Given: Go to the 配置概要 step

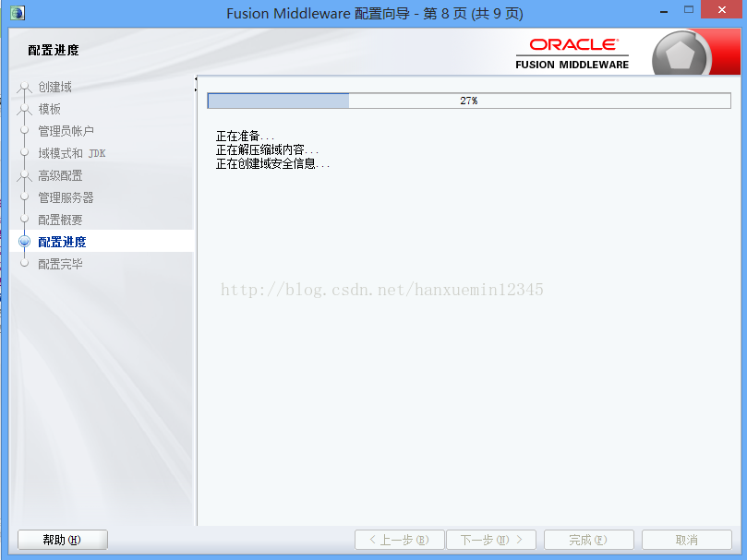Looking at the screenshot, I should (x=60, y=220).
